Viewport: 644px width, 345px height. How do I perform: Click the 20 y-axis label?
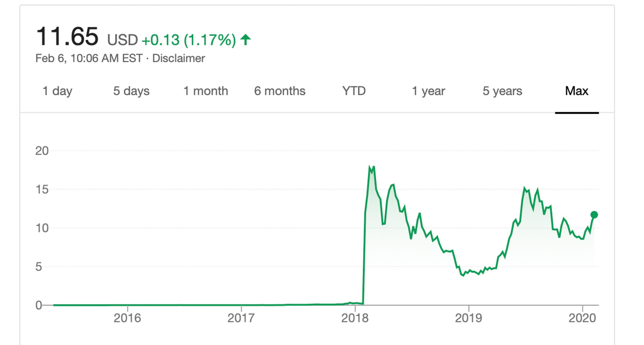click(x=42, y=151)
